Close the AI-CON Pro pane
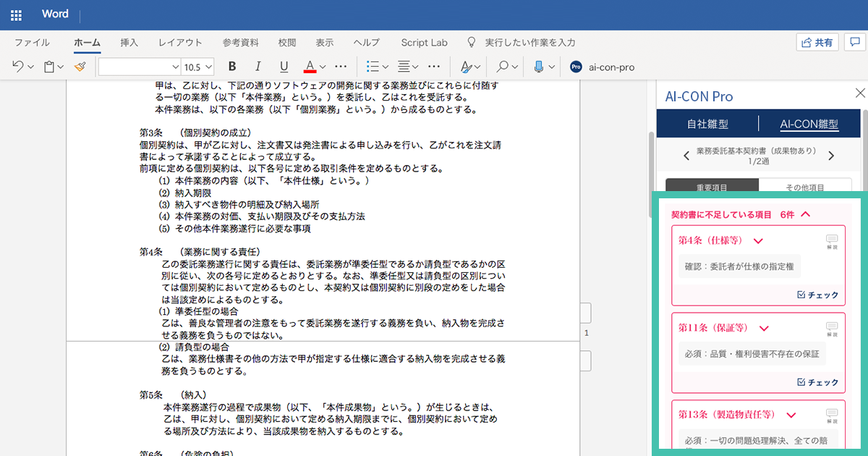The width and height of the screenshot is (868, 456). tap(859, 93)
